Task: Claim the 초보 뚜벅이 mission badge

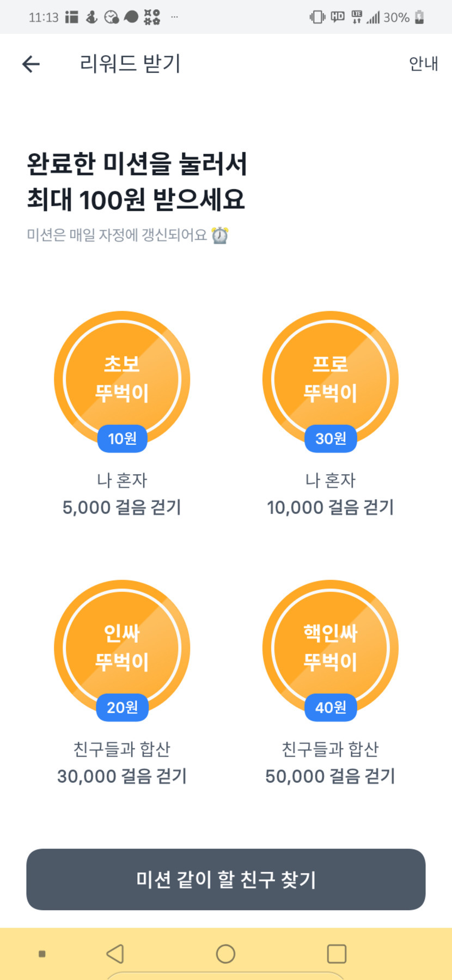Action: [x=122, y=379]
